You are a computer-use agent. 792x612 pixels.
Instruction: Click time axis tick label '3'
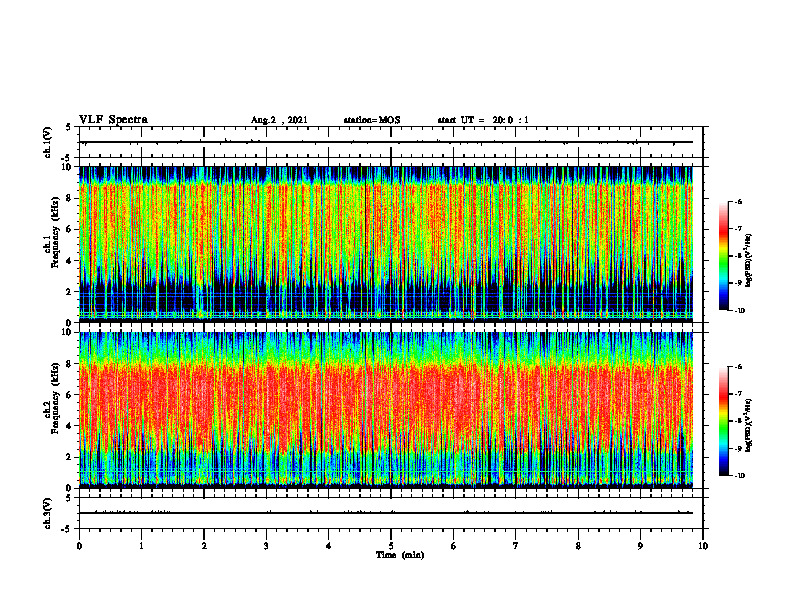pyautogui.click(x=266, y=546)
